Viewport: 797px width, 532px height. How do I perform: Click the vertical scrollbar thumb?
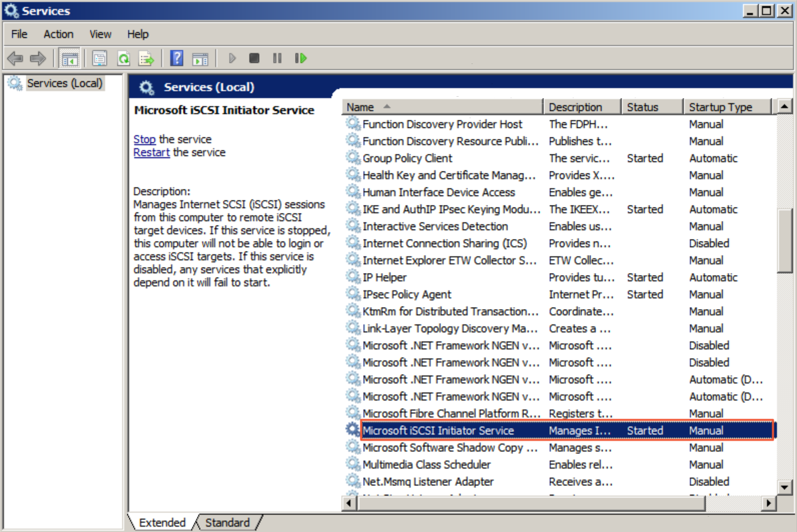[x=785, y=241]
